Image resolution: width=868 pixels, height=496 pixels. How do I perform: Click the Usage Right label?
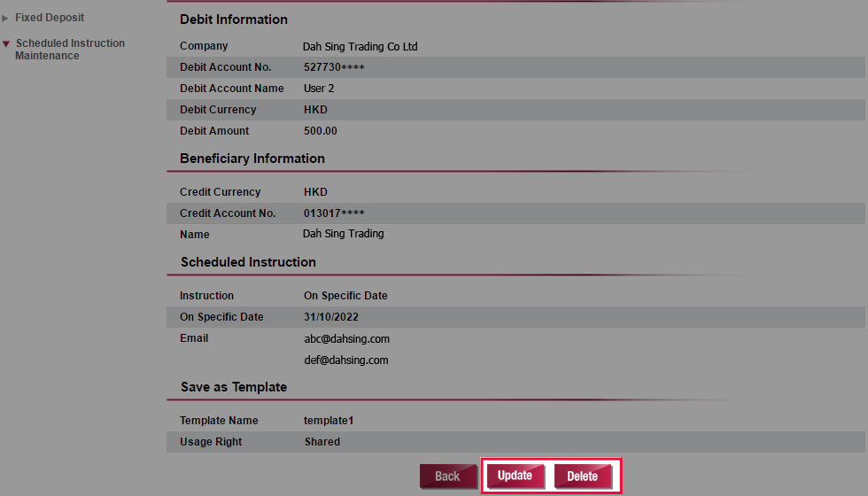[x=211, y=442]
